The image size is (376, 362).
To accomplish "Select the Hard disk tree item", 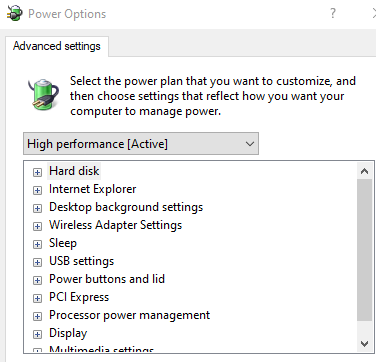I will click(74, 171).
